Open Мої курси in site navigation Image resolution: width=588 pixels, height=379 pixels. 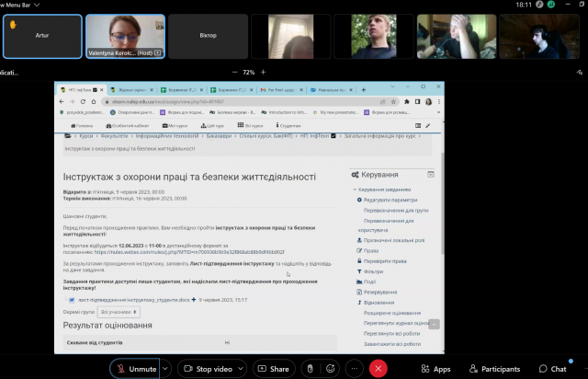[175, 126]
